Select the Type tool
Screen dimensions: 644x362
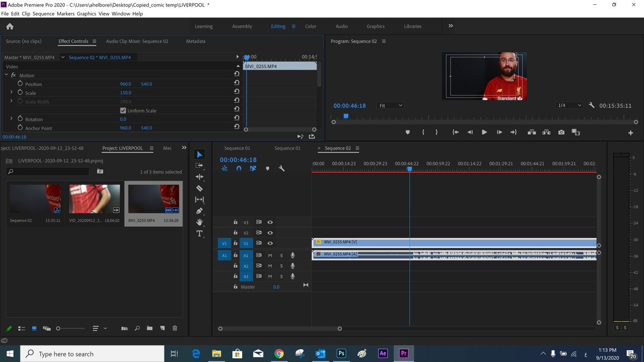click(200, 233)
